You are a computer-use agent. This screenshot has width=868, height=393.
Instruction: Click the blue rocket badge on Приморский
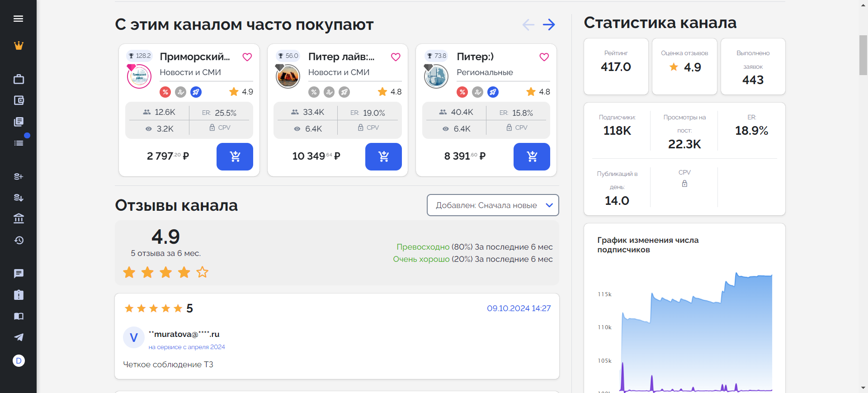(x=196, y=92)
